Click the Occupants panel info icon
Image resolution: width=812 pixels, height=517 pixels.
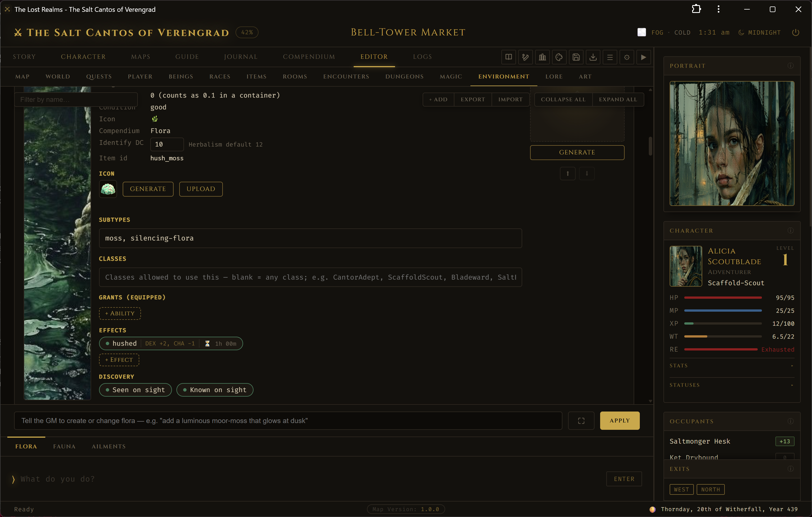tap(790, 421)
